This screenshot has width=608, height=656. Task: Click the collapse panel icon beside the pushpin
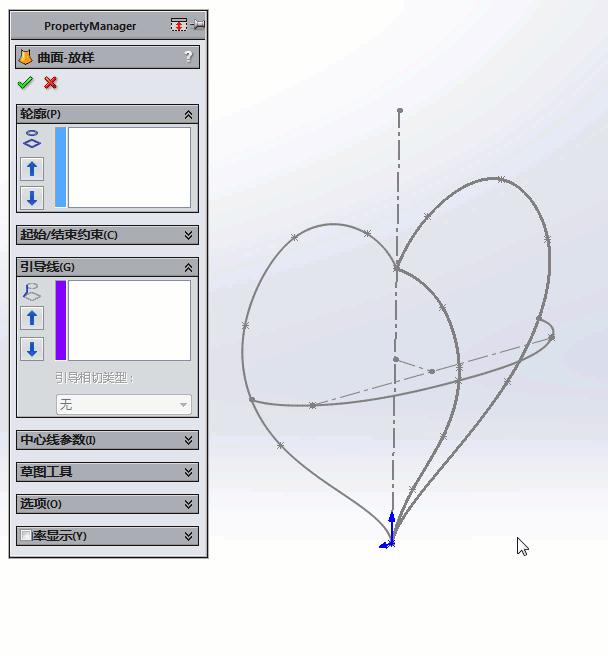point(179,25)
